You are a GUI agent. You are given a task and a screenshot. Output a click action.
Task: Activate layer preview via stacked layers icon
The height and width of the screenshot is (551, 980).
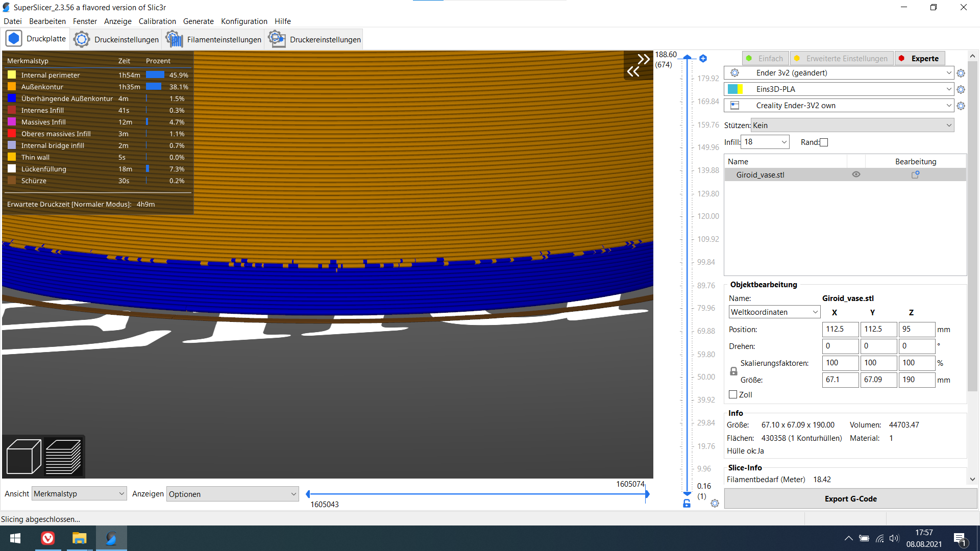[x=63, y=456]
